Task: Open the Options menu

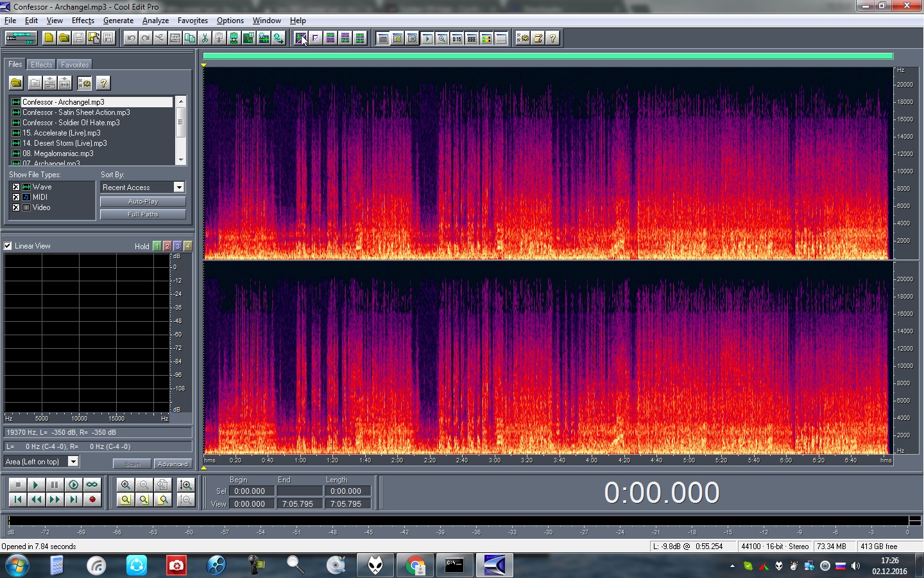Action: point(230,21)
